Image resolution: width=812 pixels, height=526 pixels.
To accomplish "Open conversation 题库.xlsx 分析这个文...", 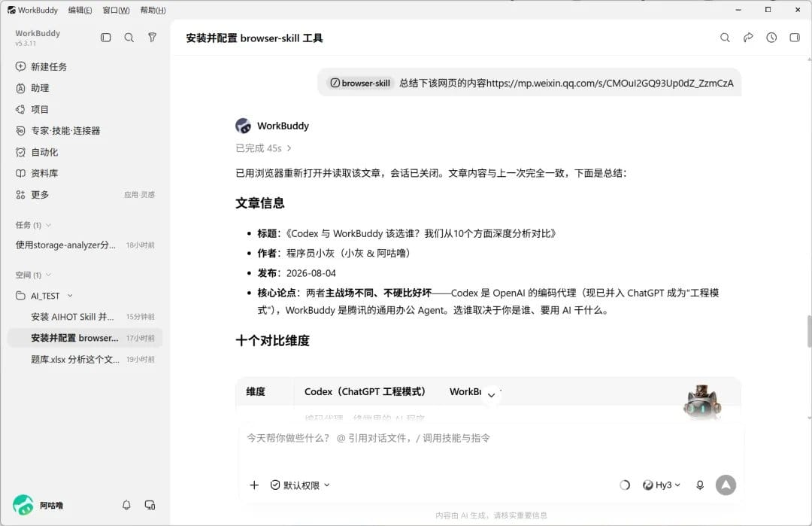I will 85,359.
